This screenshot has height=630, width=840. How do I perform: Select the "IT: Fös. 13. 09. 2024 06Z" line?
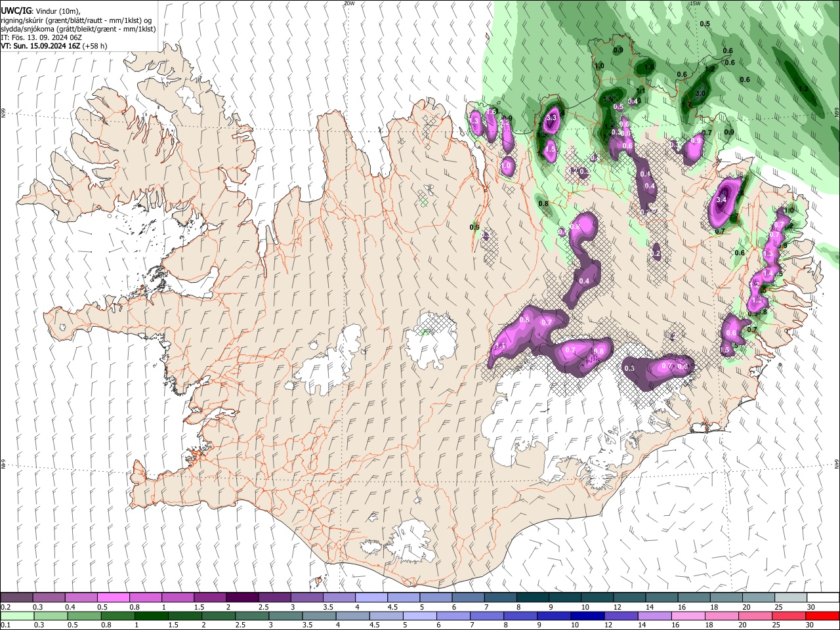(x=41, y=37)
